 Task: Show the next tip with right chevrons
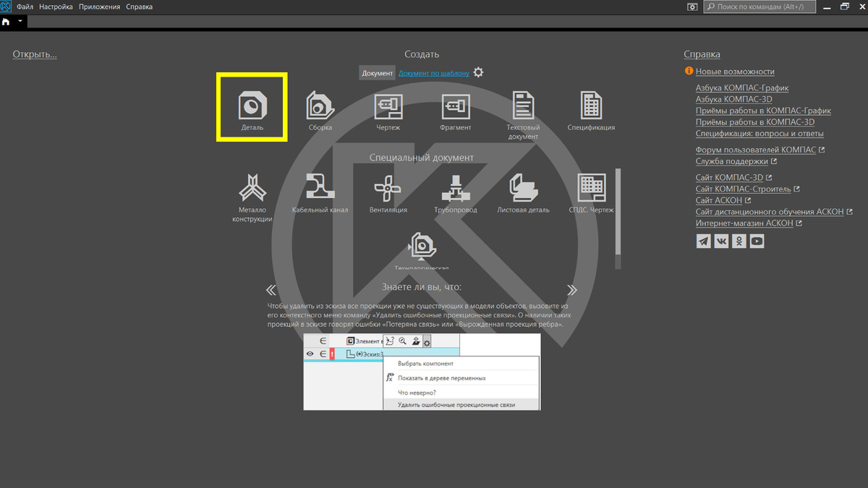click(x=572, y=290)
